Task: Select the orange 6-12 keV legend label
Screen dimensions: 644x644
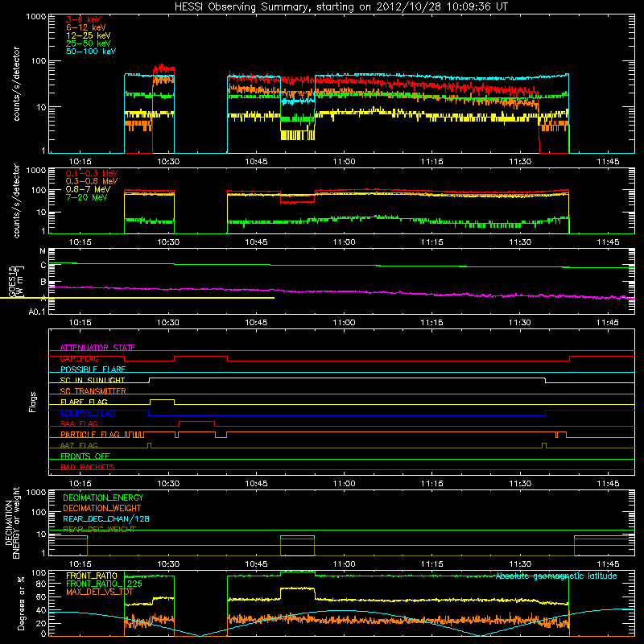Action: click(x=86, y=27)
